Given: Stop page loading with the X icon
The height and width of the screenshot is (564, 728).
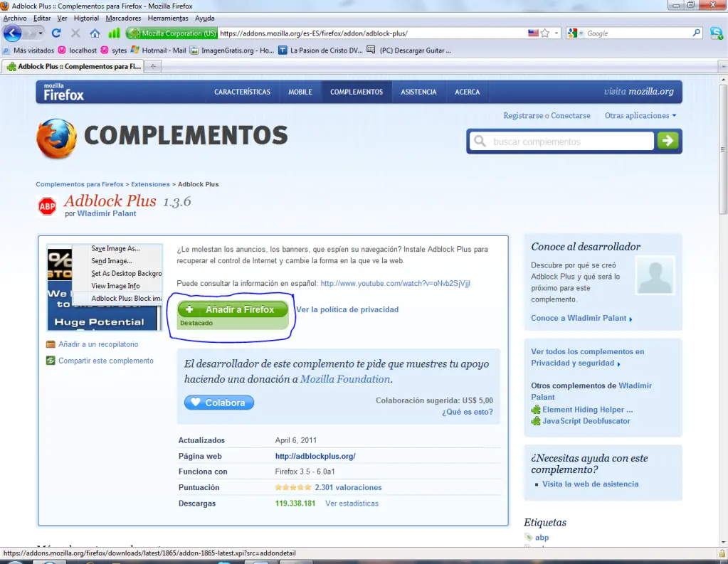Looking at the screenshot, I should 75,33.
